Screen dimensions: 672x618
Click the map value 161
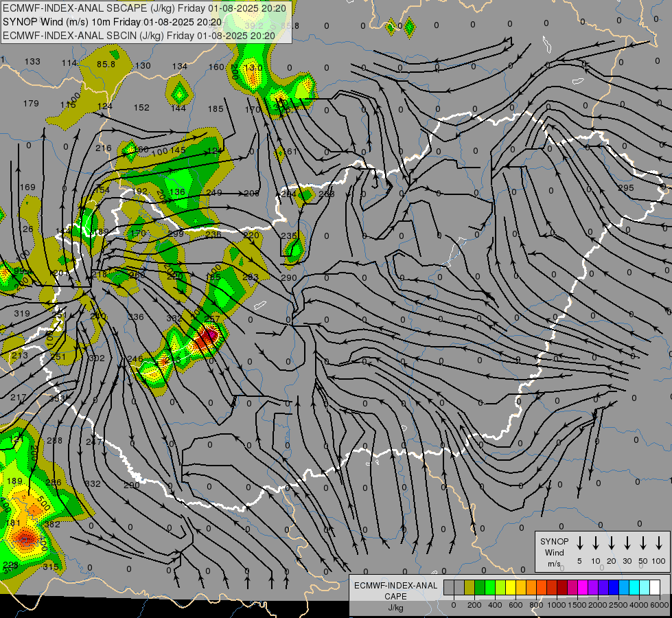(x=290, y=151)
